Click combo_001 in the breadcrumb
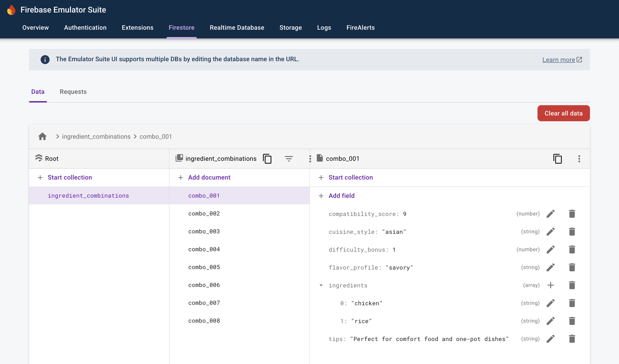 [x=155, y=137]
